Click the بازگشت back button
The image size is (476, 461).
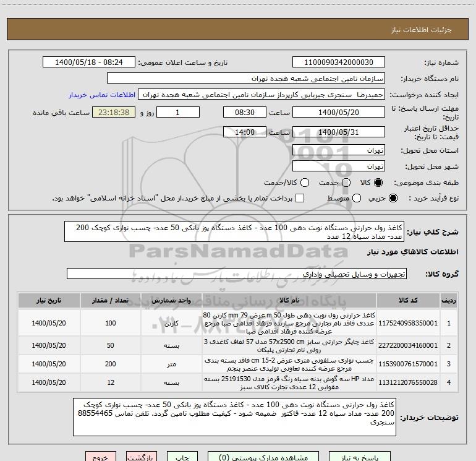(x=142, y=457)
